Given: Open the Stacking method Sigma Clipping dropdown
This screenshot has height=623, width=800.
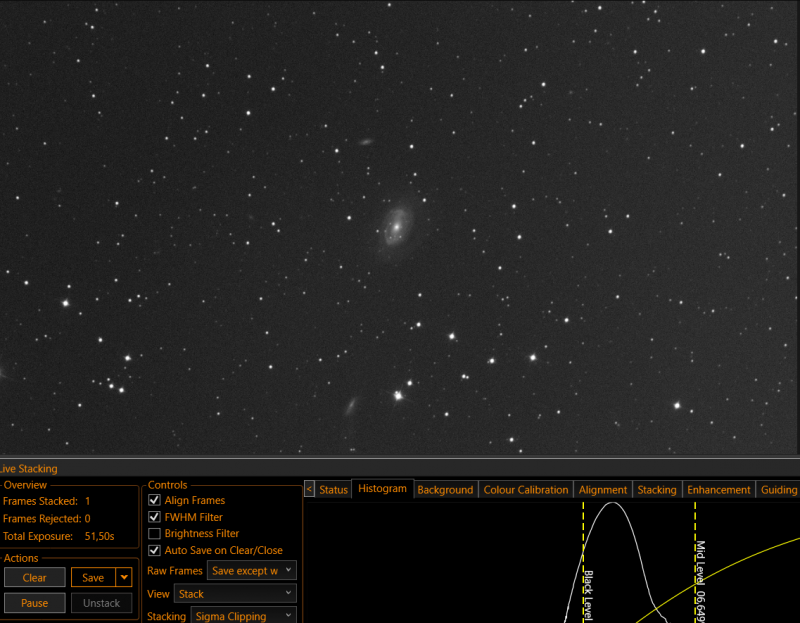Looking at the screenshot, I should pos(243,615).
